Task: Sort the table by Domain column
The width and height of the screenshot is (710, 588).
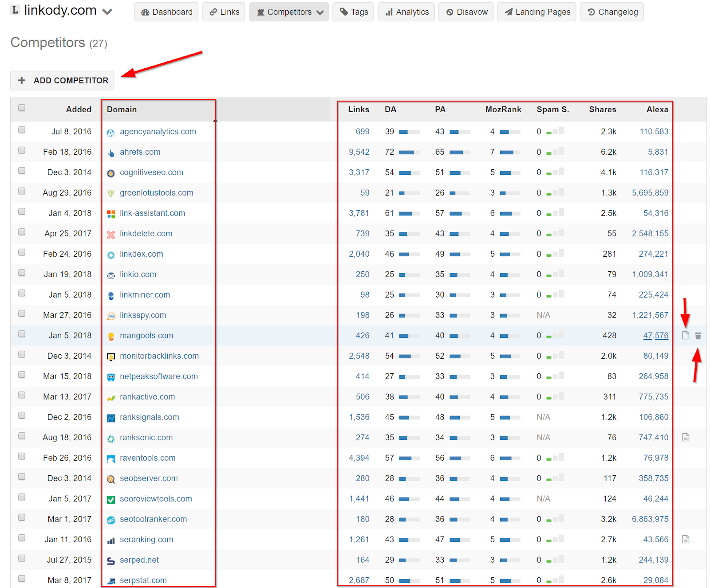Action: point(122,110)
